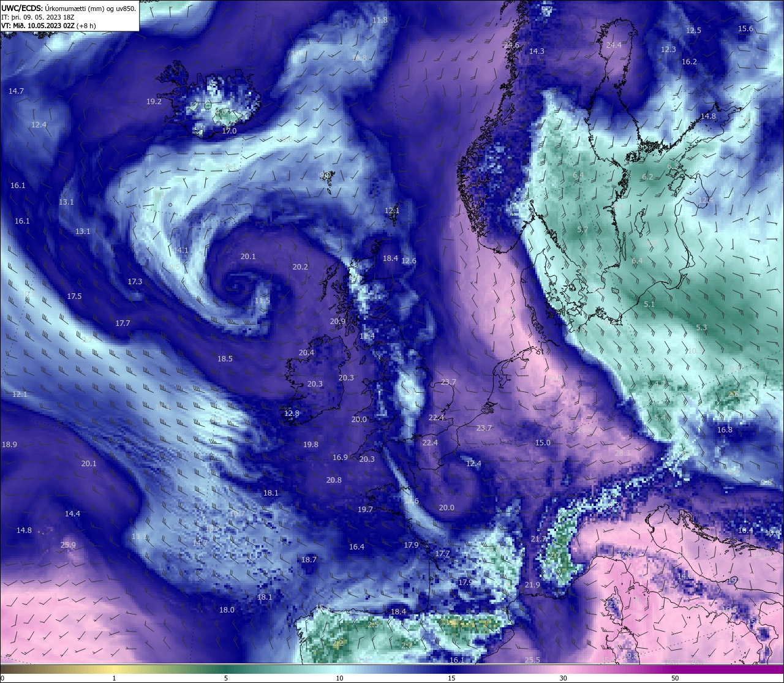
Task: Click the 11.5 value in the cyclone
Action: [262, 301]
